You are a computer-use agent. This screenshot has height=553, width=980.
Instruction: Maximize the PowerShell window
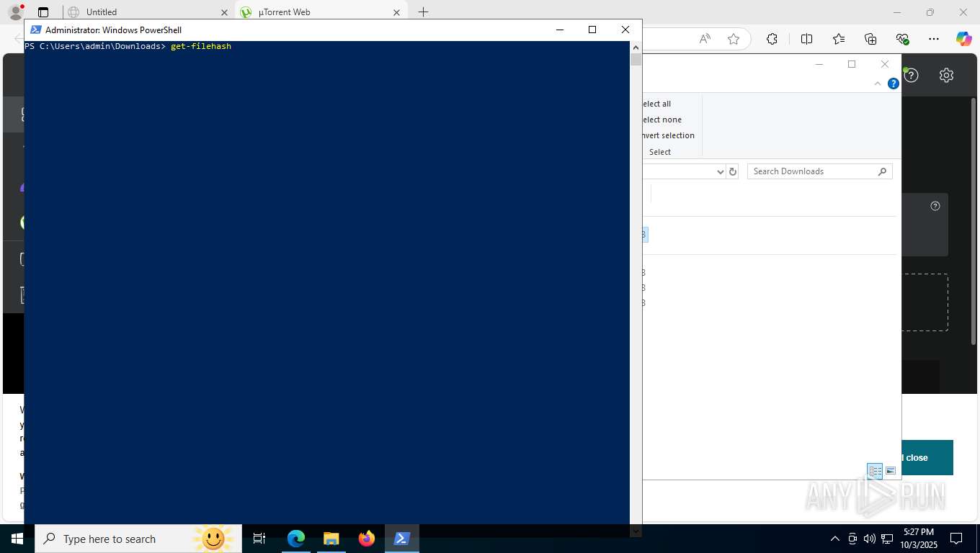[x=592, y=30]
